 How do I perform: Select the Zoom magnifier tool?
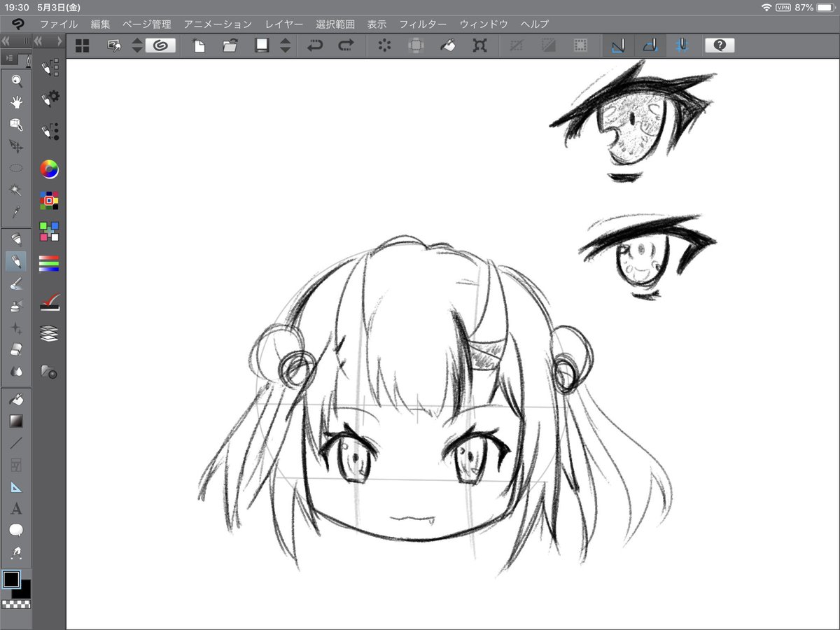tap(16, 81)
